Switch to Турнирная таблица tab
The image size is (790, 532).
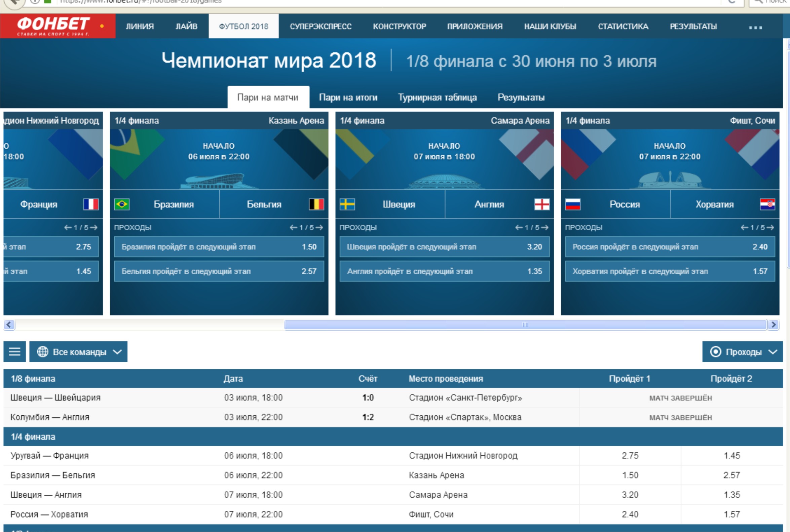point(437,97)
